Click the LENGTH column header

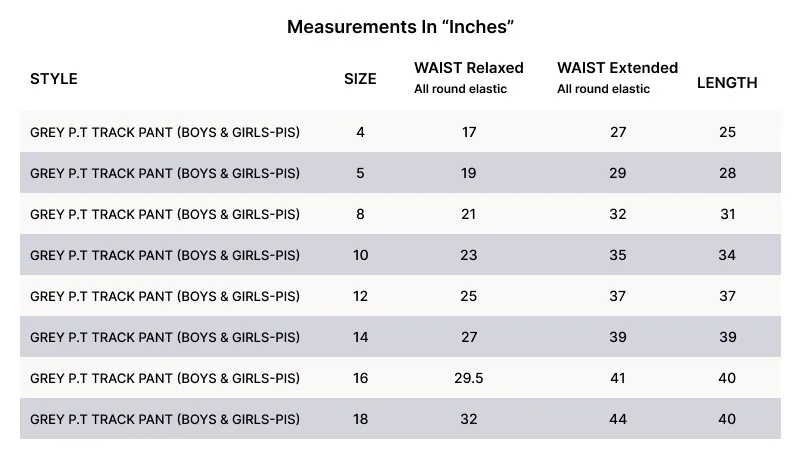(727, 83)
